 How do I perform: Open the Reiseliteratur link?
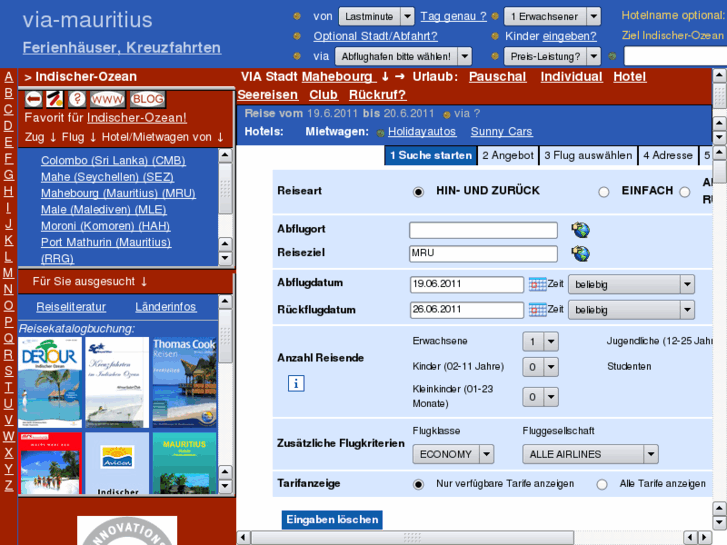[x=71, y=307]
